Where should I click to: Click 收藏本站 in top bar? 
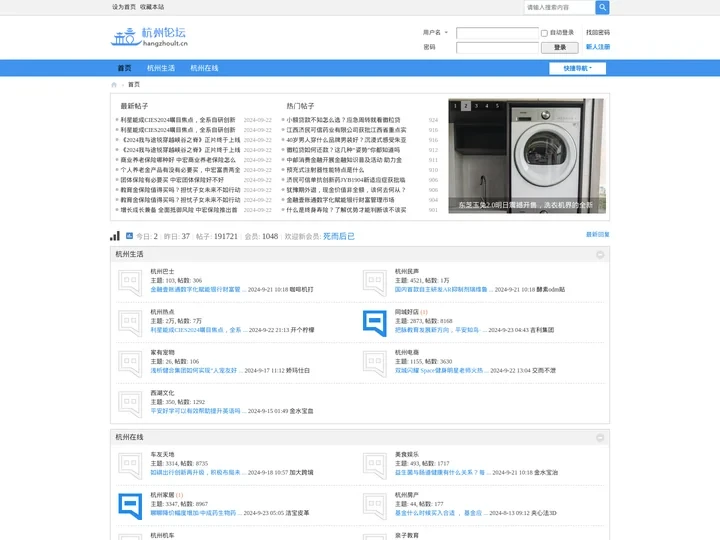point(152,7)
